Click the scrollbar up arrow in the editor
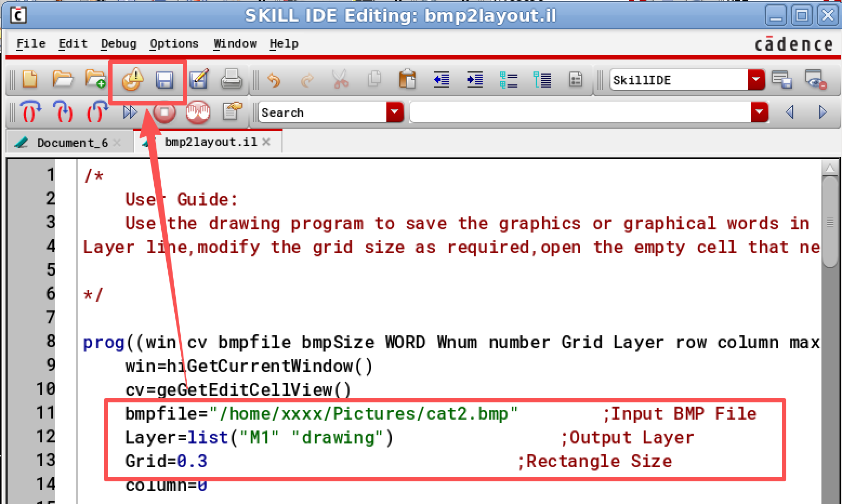Screen dimensions: 842x504 (x=830, y=168)
